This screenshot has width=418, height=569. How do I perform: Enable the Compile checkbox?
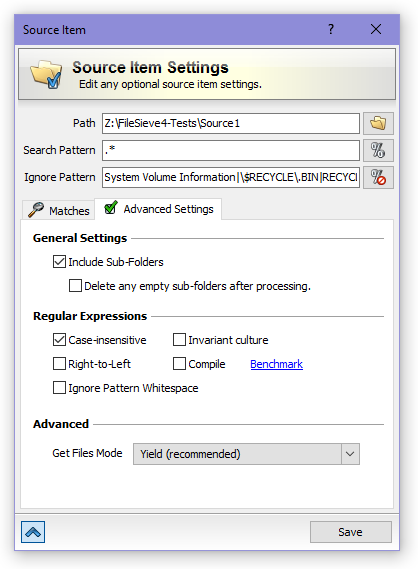(179, 364)
